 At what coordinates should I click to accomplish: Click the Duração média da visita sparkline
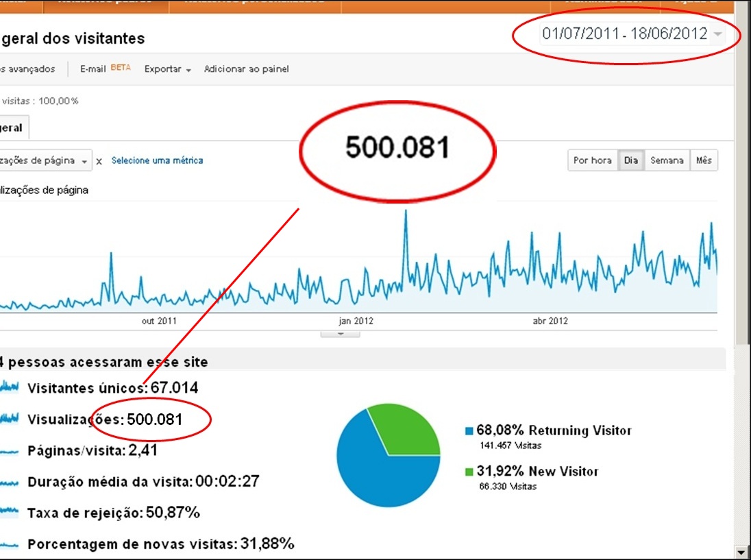pos(10,482)
